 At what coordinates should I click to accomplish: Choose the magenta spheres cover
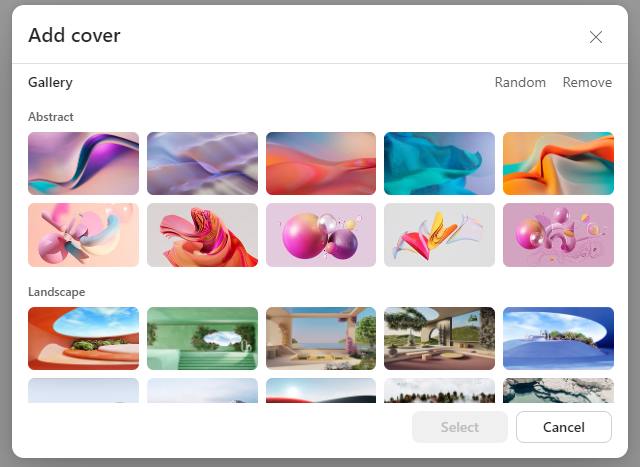point(321,235)
